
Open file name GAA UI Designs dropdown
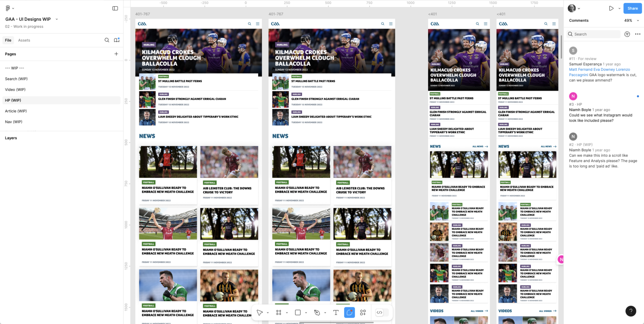coord(57,19)
